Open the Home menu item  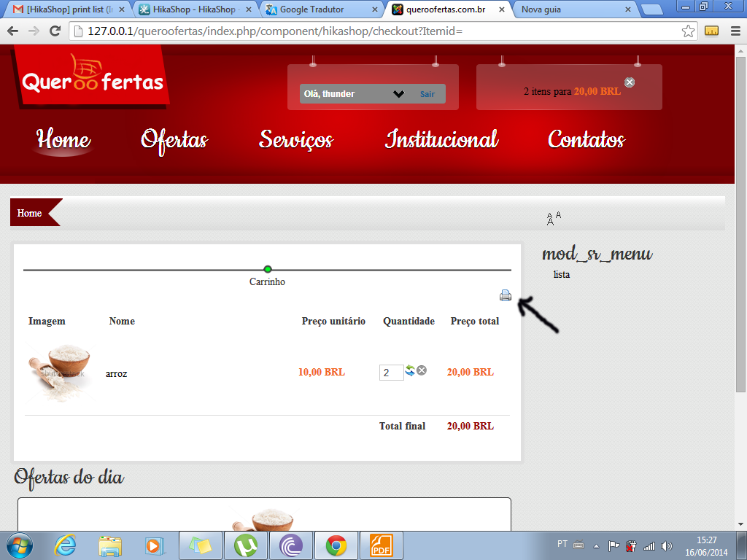63,139
